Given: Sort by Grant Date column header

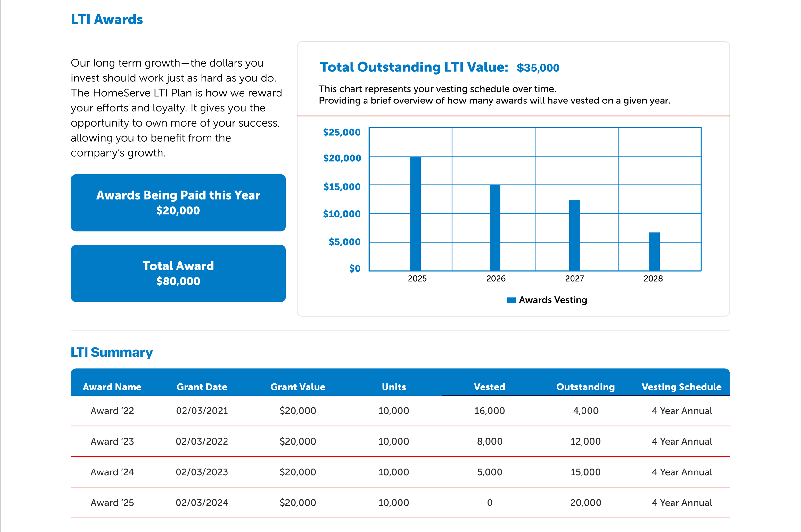Looking at the screenshot, I should pos(202,387).
